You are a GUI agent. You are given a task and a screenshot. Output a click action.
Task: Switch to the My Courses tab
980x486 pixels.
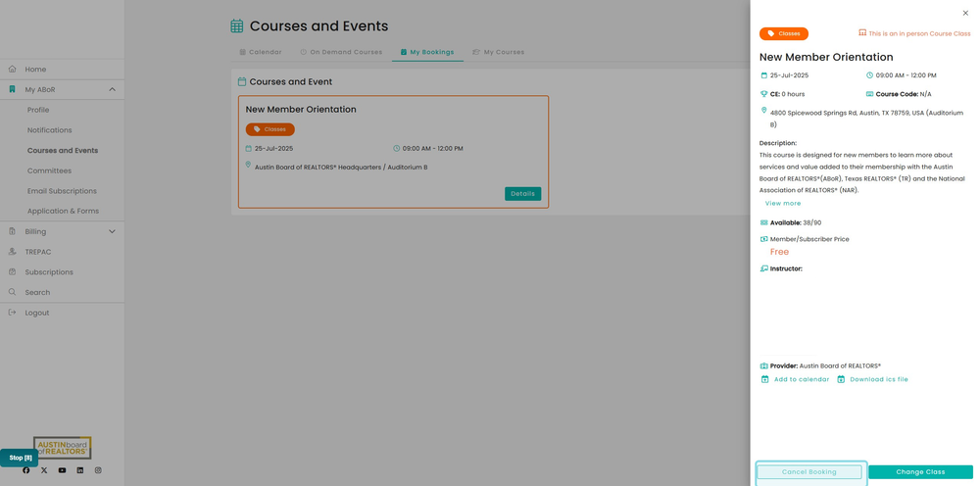(498, 52)
